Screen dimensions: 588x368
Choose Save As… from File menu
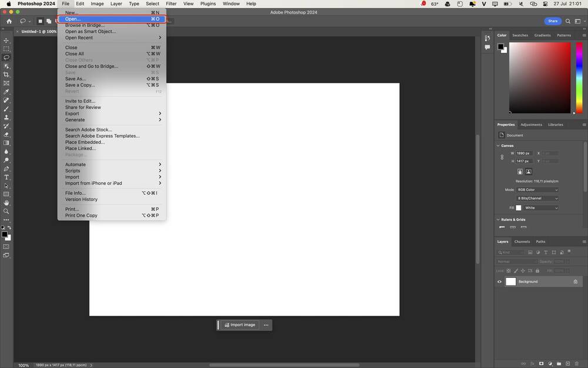click(x=75, y=79)
